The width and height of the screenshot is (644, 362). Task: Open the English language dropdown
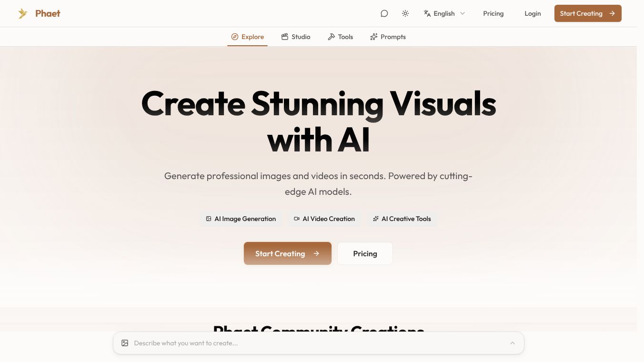pos(444,13)
